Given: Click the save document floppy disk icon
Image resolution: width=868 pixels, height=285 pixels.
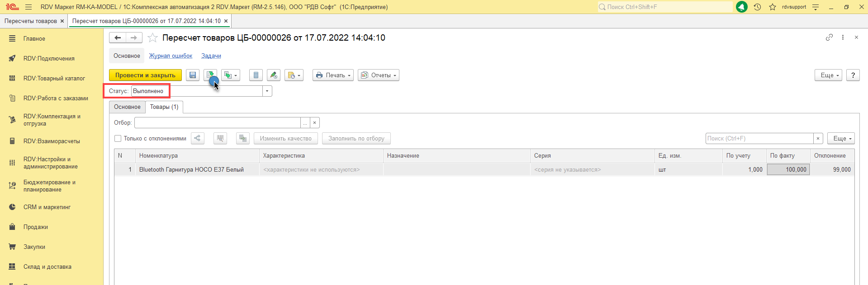Looking at the screenshot, I should [193, 75].
